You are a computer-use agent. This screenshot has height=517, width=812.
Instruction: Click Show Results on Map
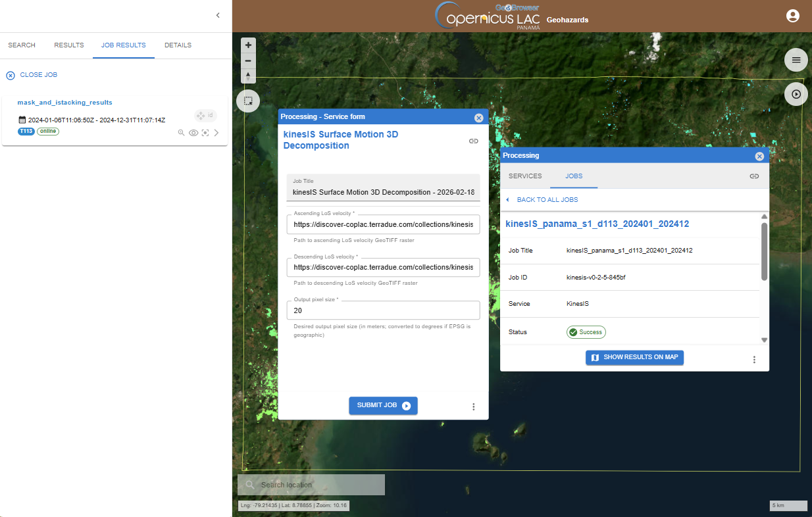coord(635,358)
